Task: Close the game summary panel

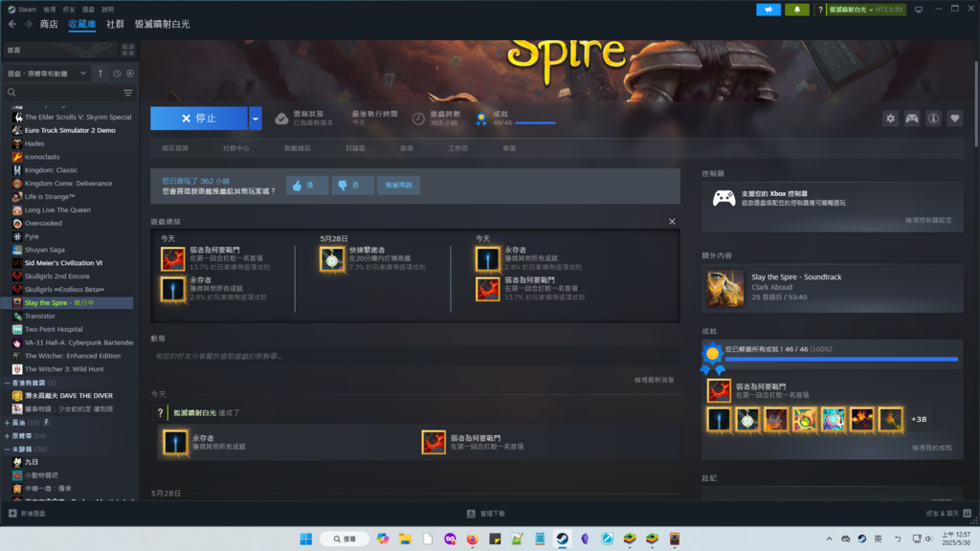Action: [x=672, y=221]
